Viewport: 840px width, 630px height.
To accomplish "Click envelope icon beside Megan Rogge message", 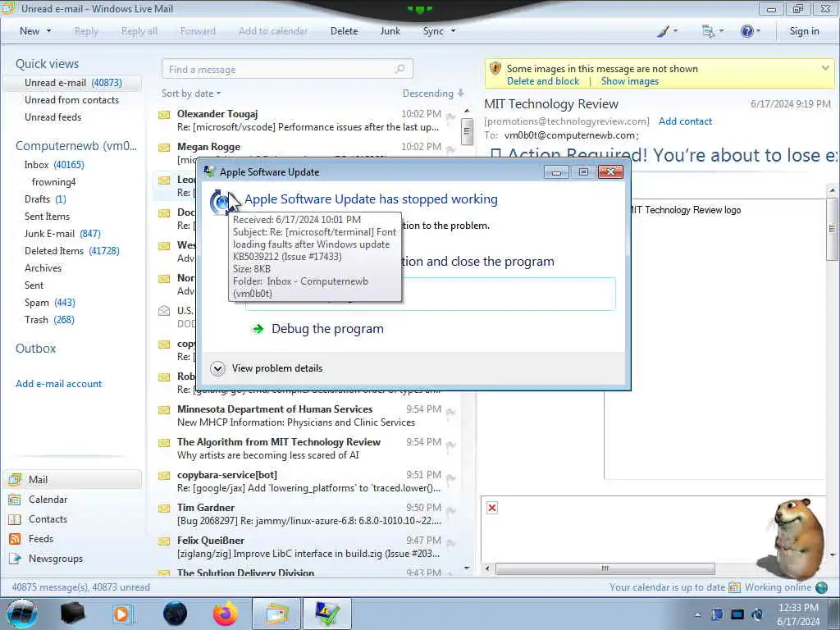I will [164, 148].
